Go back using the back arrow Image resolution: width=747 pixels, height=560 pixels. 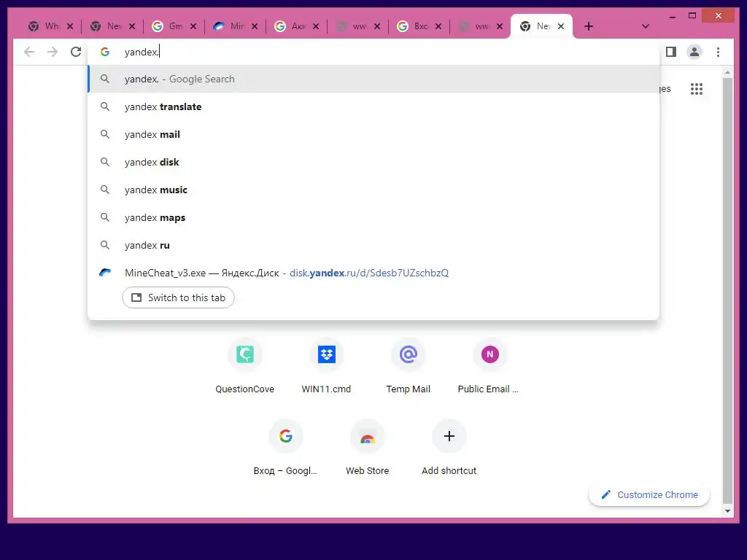(29, 52)
